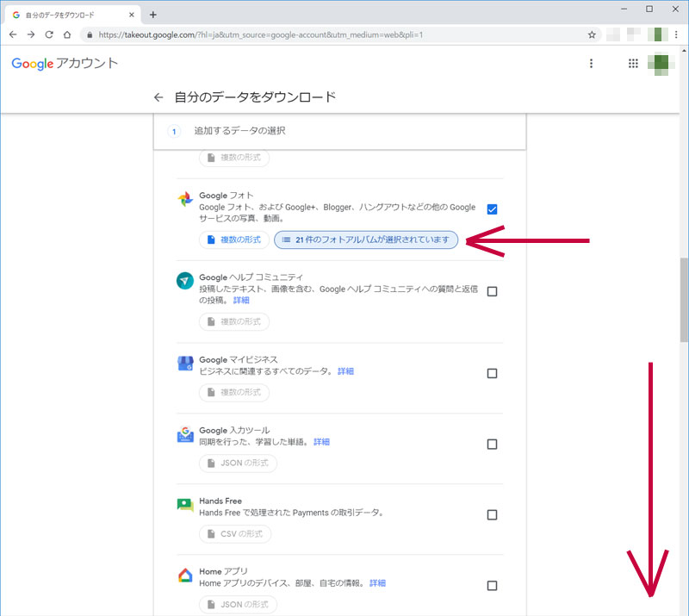Enable the Google マイビジネス checkbox

point(492,373)
